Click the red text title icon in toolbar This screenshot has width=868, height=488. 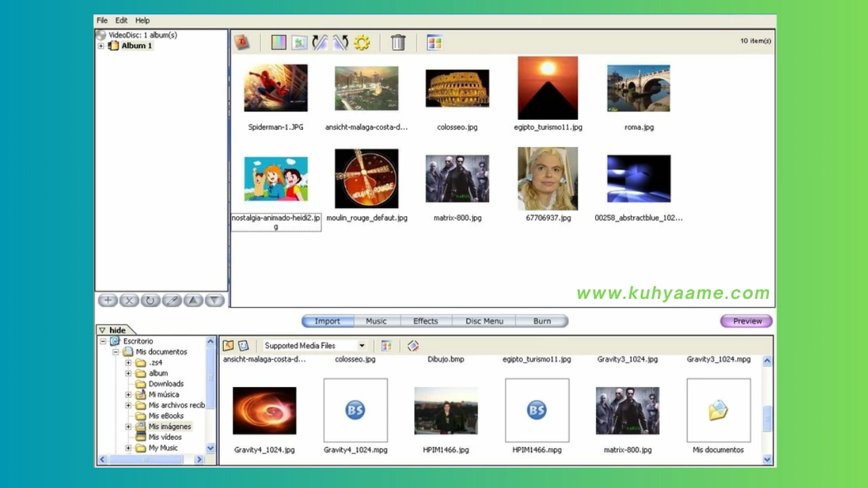pos(242,43)
